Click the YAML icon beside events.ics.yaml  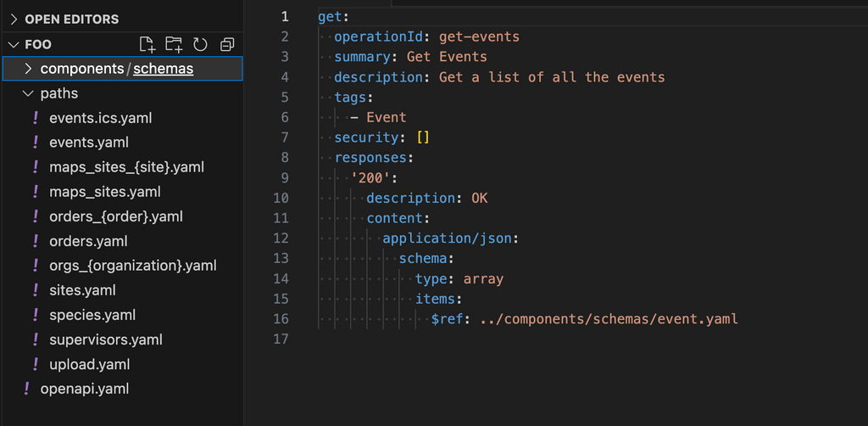(36, 118)
